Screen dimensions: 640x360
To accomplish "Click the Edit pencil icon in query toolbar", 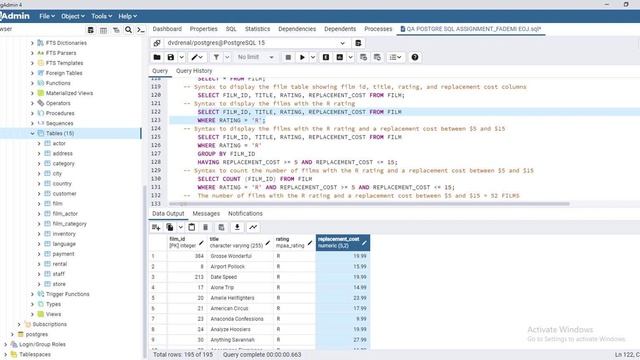I will [x=197, y=57].
